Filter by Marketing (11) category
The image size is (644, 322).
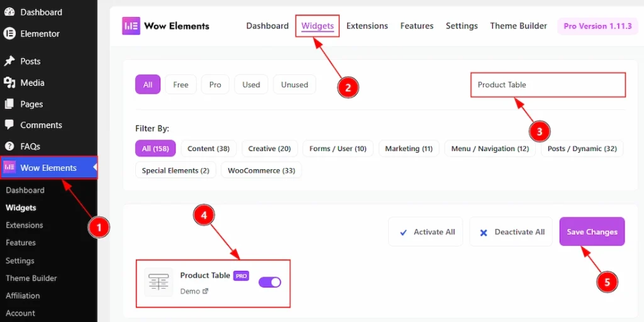click(x=409, y=148)
